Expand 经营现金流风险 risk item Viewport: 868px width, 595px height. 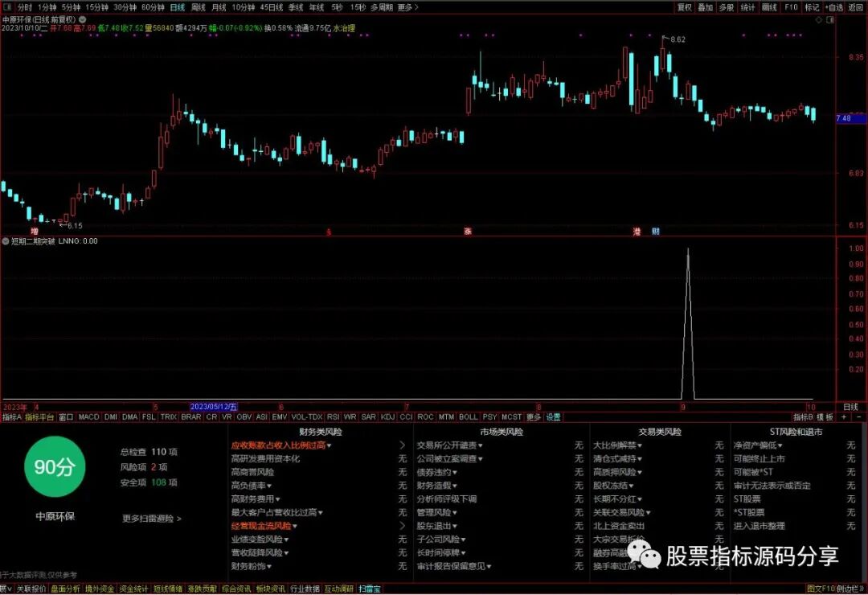tap(264, 526)
